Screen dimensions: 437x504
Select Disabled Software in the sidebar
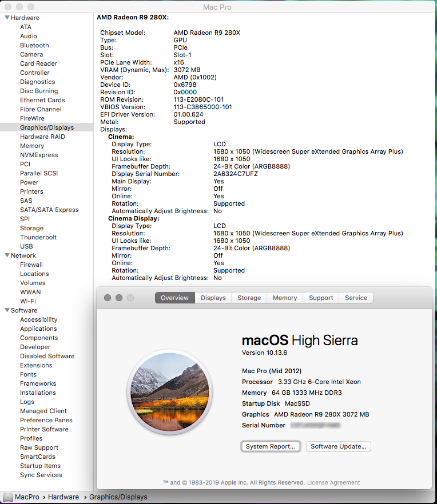[47, 356]
